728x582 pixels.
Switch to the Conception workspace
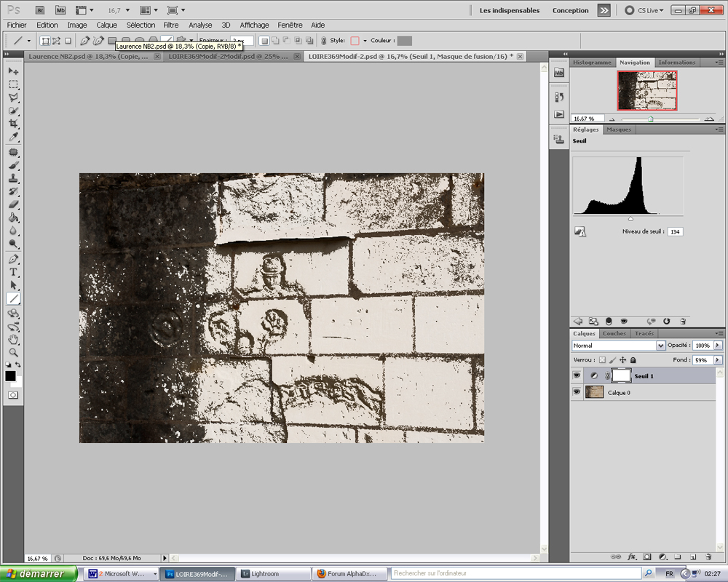click(570, 10)
